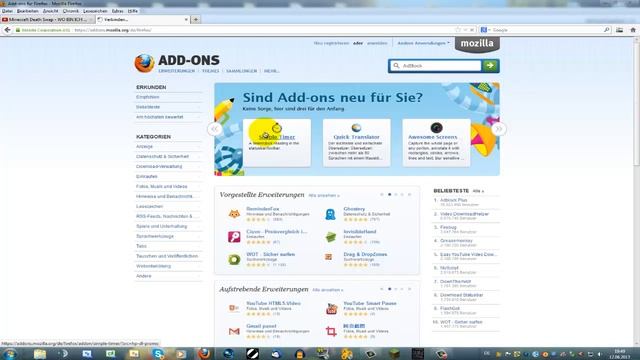
Task: Open the Datei menu
Action: point(7,11)
